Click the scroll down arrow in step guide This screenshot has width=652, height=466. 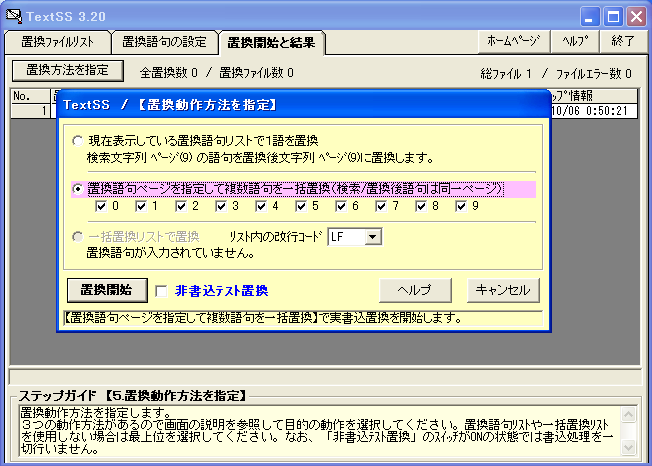[x=628, y=447]
